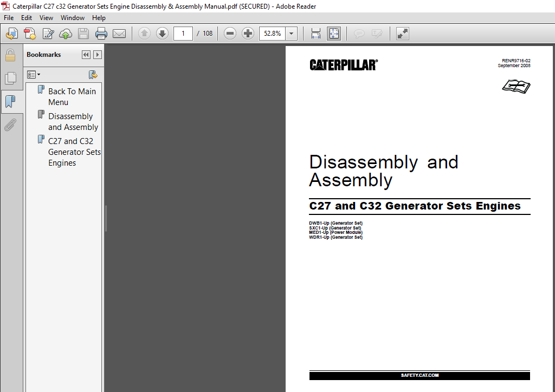Screen dimensions: 555x392
Task: Open the File menu
Action: pos(9,18)
